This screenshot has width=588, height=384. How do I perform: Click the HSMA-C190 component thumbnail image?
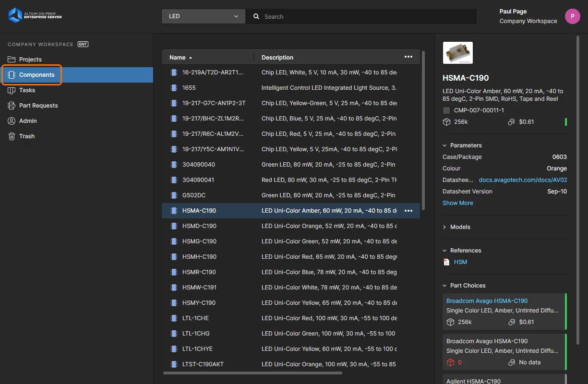pos(457,53)
